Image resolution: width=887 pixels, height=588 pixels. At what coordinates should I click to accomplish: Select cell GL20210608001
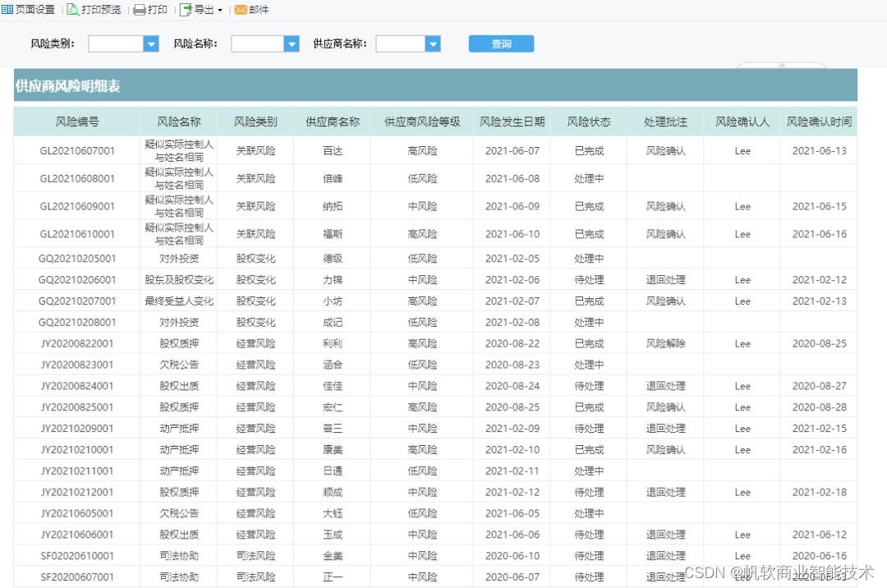pos(77,179)
